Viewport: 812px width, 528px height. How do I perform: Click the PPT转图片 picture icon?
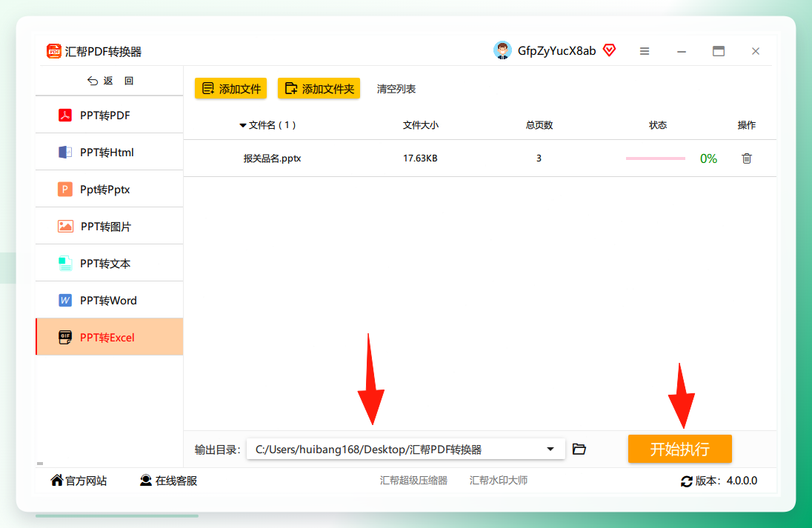pyautogui.click(x=65, y=226)
